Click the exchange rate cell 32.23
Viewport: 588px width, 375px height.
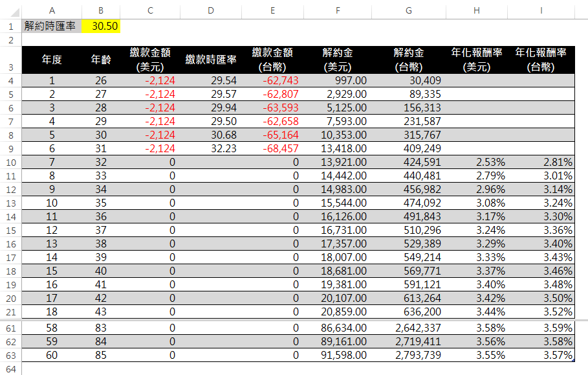[210, 148]
